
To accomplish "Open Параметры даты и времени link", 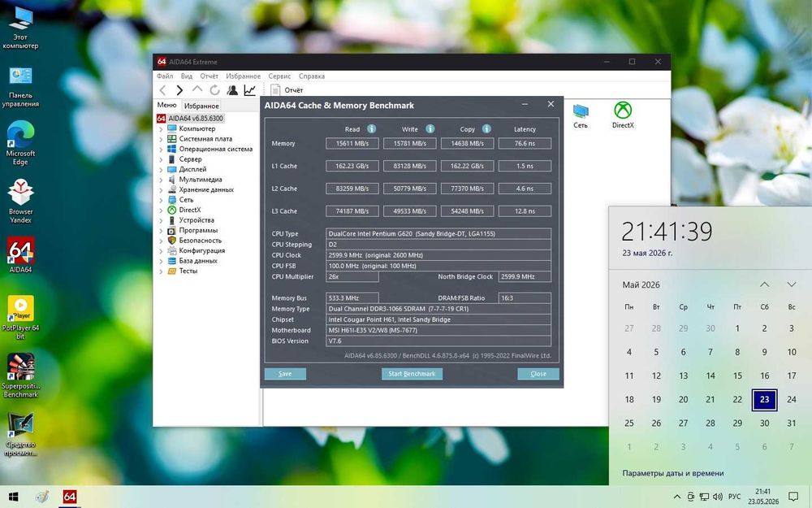I will [x=672, y=473].
